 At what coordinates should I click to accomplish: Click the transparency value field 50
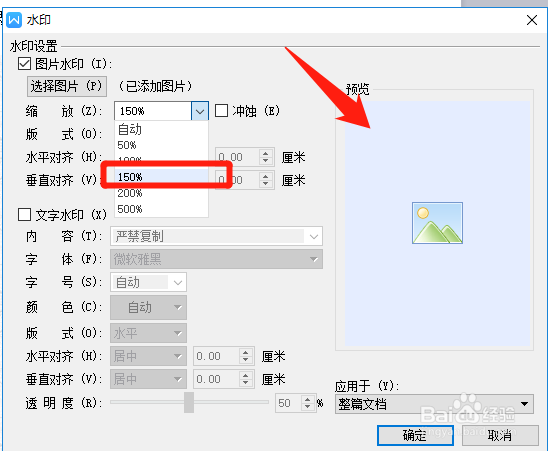tap(289, 403)
